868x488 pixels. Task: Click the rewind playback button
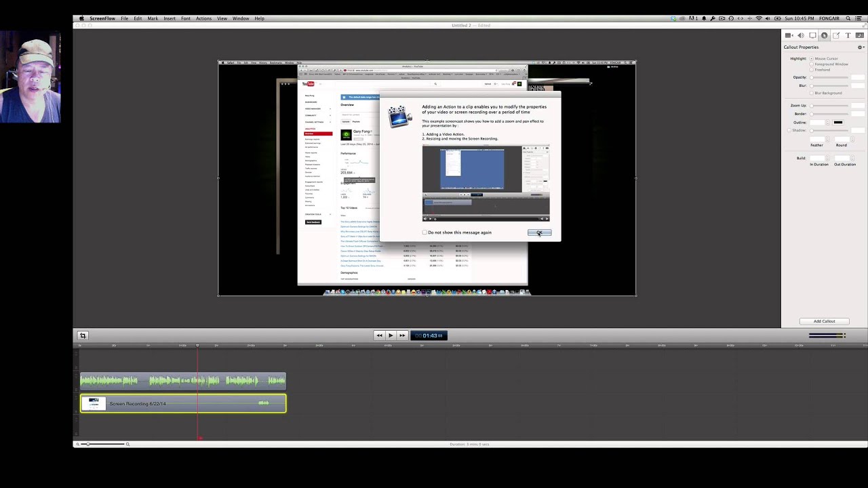click(379, 335)
